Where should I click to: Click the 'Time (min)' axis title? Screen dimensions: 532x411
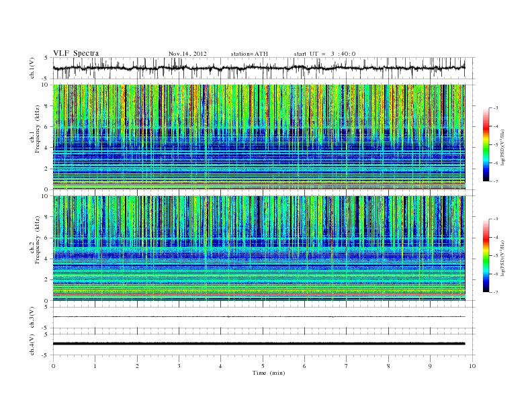click(x=269, y=373)
